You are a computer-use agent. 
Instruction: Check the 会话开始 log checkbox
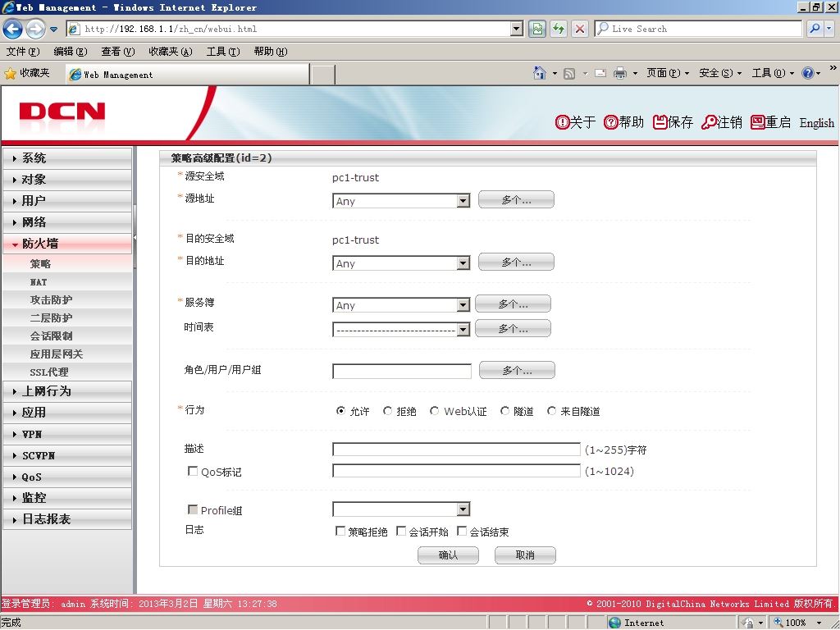(400, 531)
